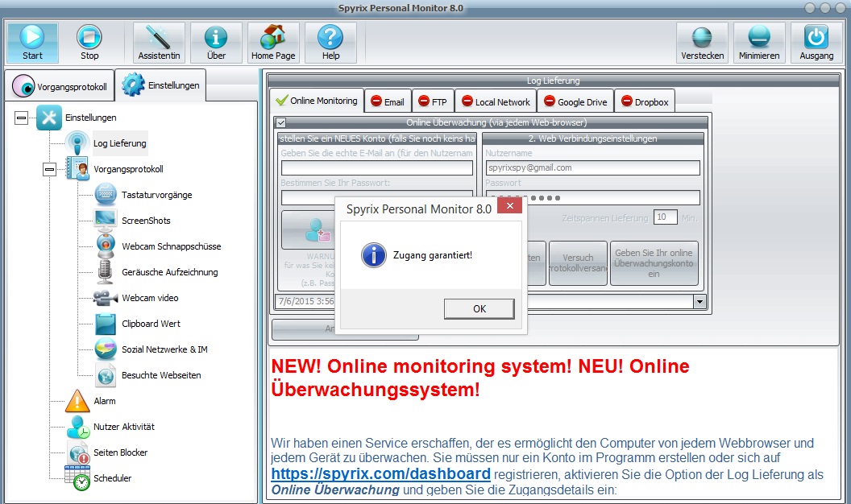Open the Assistentin wizard
The image size is (851, 504).
(159, 43)
